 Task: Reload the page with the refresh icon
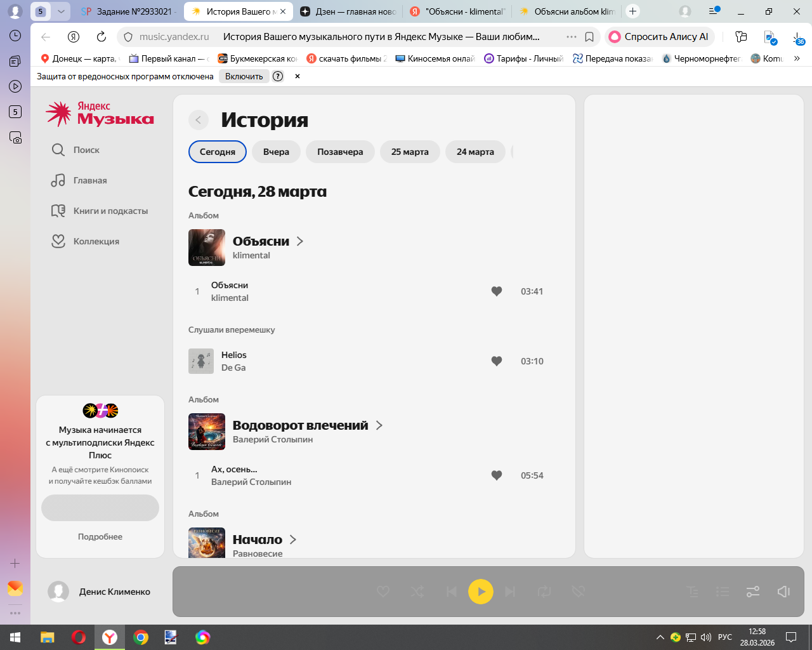tap(101, 37)
